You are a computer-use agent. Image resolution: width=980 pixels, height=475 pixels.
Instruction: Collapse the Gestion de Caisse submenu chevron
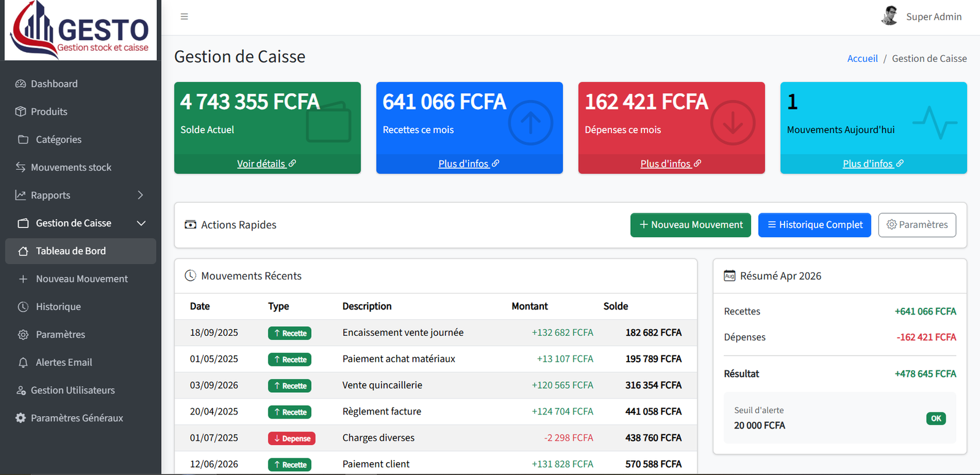[x=141, y=223]
